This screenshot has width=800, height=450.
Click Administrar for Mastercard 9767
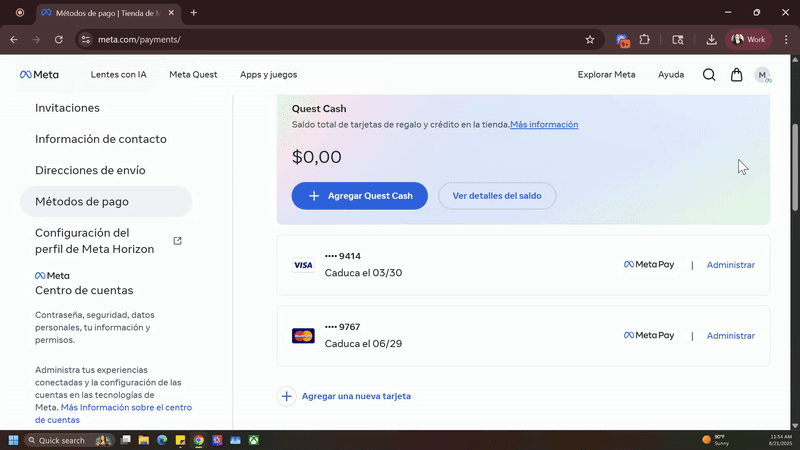(730, 336)
